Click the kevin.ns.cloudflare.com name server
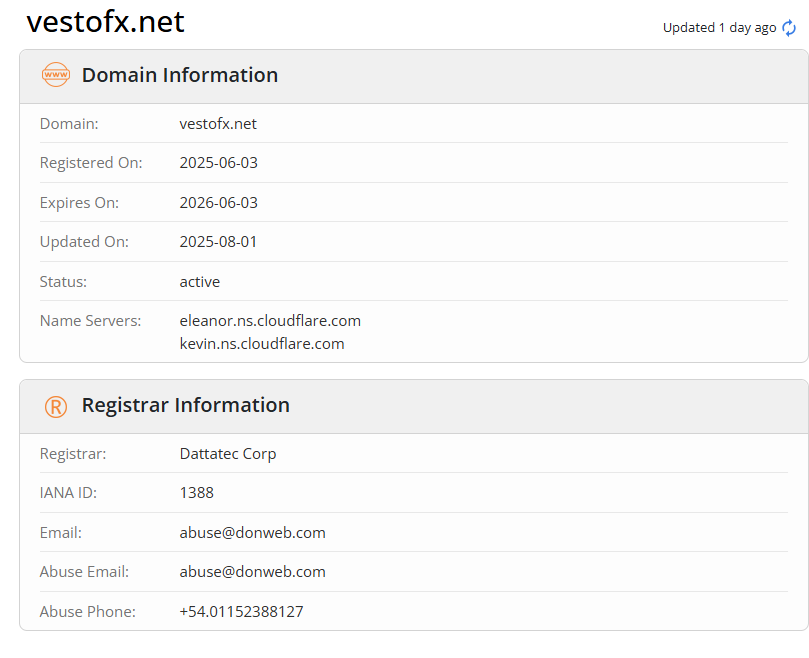Viewport: 809px width, 658px height. tap(262, 344)
